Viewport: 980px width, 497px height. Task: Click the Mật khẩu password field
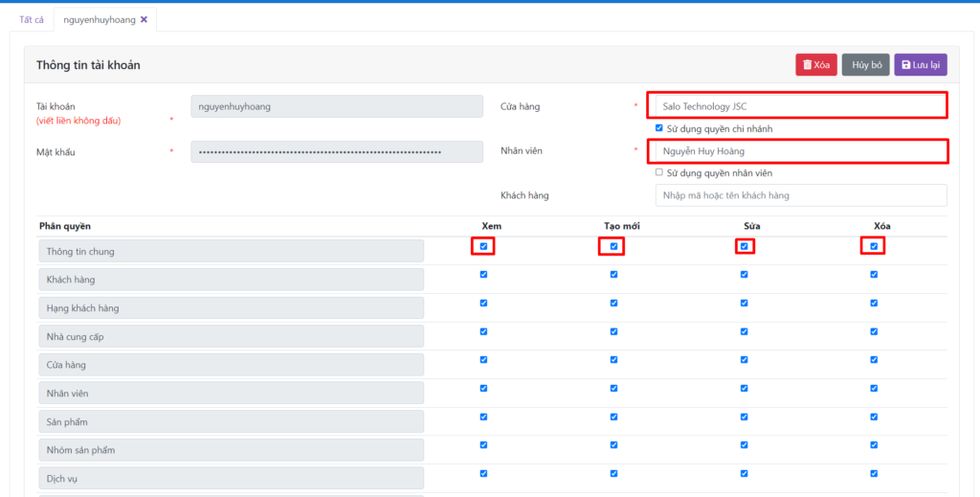pos(337,152)
